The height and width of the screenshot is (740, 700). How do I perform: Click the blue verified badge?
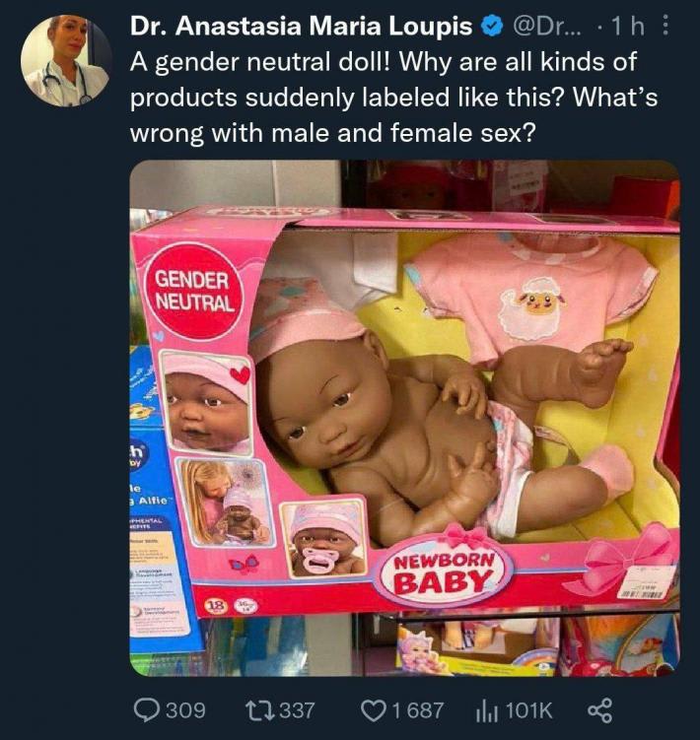(x=489, y=27)
